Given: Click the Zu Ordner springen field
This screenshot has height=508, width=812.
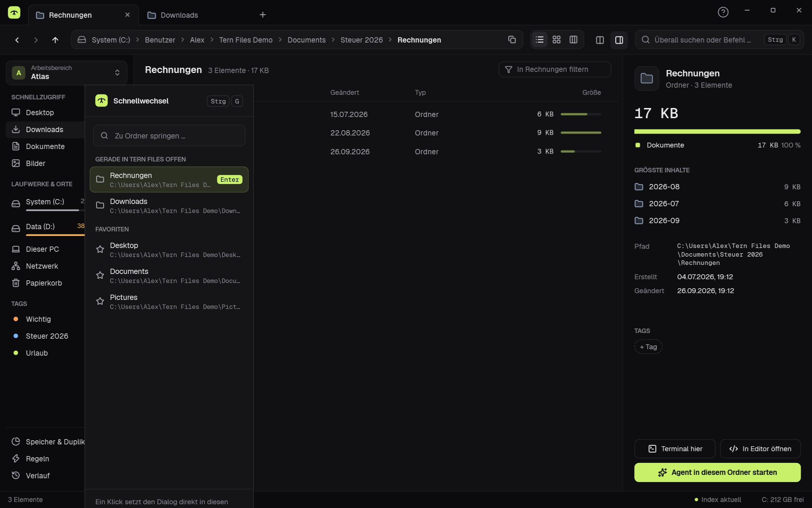Looking at the screenshot, I should (169, 136).
